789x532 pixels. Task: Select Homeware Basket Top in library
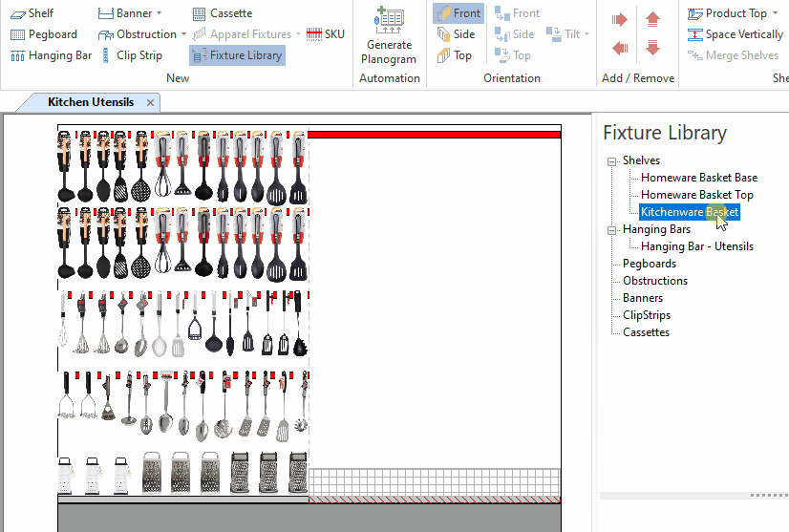point(697,195)
